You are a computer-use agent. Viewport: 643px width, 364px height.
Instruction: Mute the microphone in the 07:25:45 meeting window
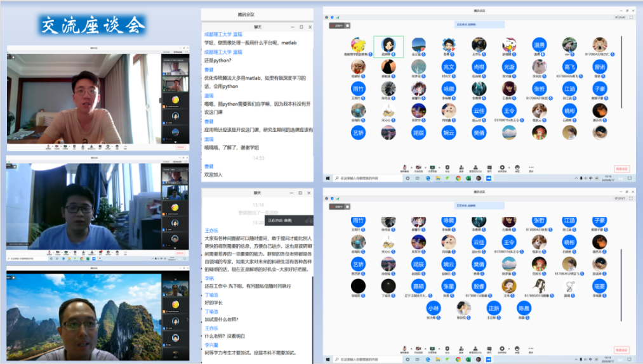[x=404, y=168]
